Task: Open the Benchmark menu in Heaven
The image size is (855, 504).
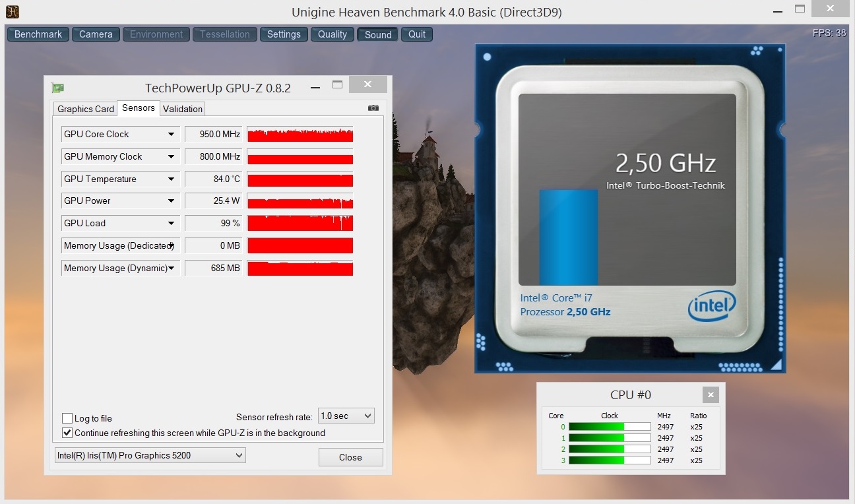Action: pos(38,34)
